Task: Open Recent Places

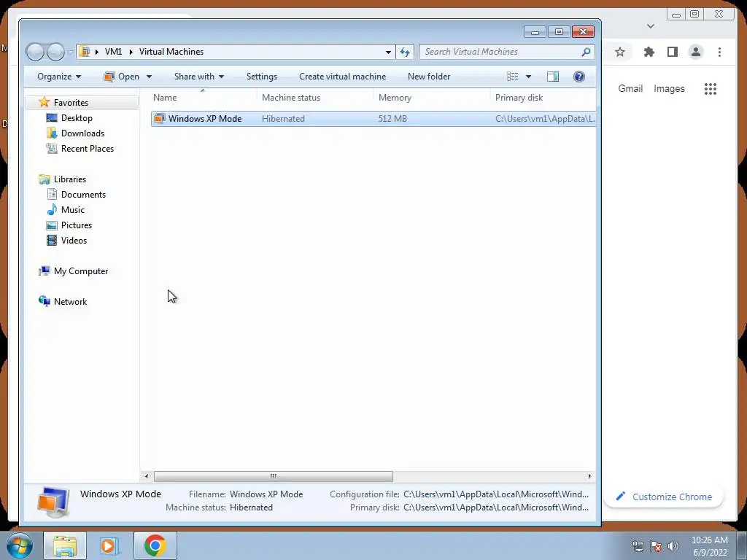Action: [88, 148]
